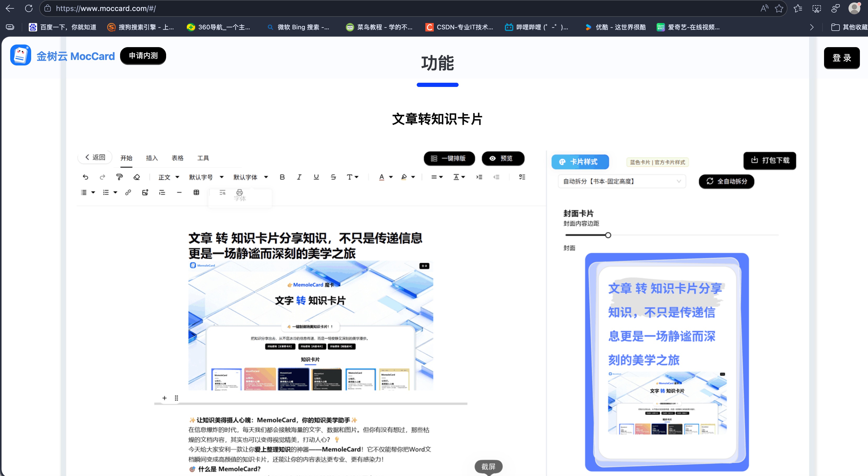The height and width of the screenshot is (476, 868).
Task: Click the find and replace icon
Action: click(x=222, y=192)
